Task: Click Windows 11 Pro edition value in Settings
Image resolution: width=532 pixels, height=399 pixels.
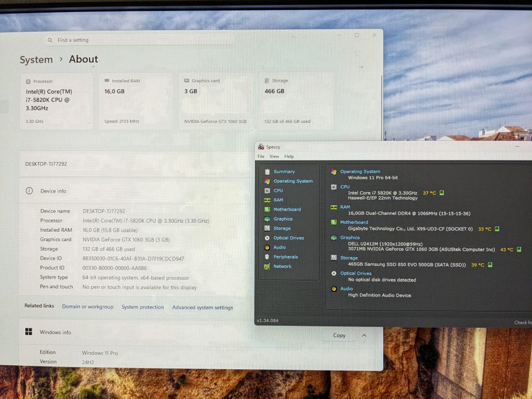Action: 100,353
